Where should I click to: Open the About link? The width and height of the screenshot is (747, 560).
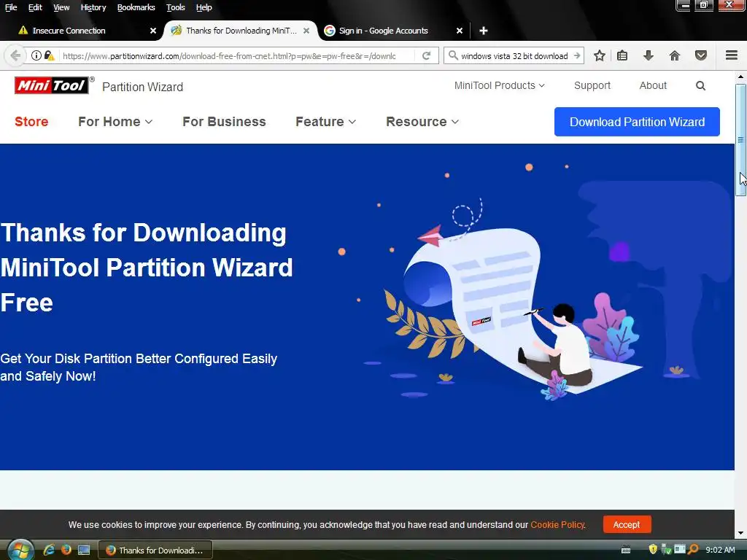click(x=653, y=86)
